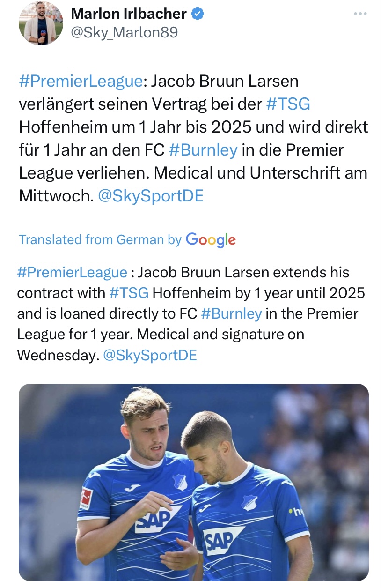Tap @SkySportDE mention after 'Wednesday.'
Image resolution: width=381 pixels, height=588 pixels.
point(150,355)
